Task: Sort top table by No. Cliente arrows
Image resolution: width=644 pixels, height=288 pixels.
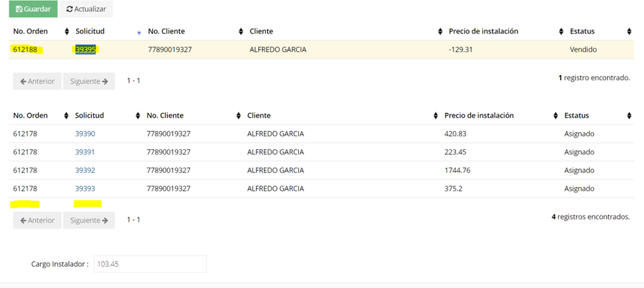Action: tap(241, 31)
